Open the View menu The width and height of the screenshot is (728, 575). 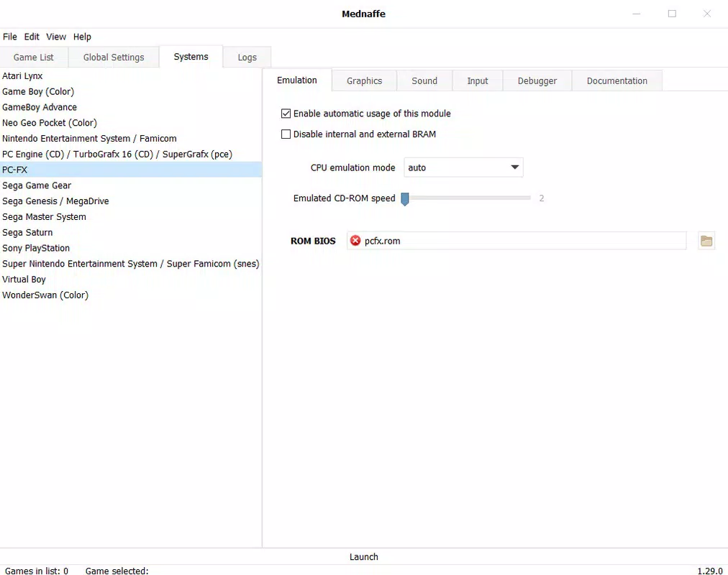56,37
